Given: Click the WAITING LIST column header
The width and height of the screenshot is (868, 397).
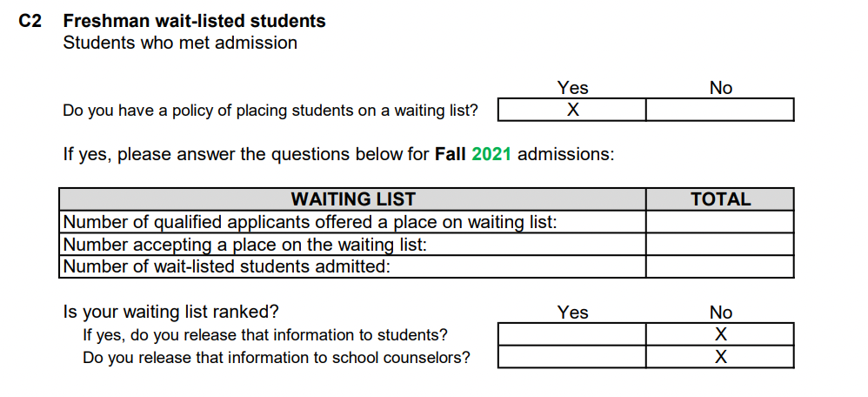Looking at the screenshot, I should 352,199.
